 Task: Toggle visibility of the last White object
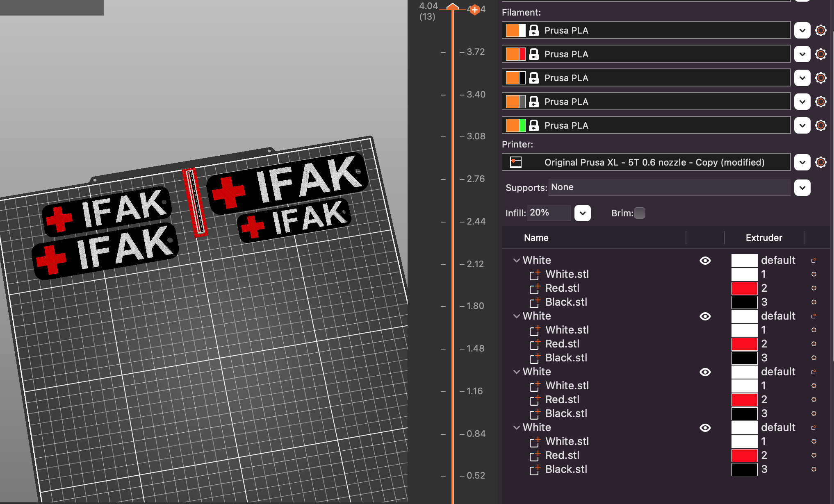[x=705, y=428]
